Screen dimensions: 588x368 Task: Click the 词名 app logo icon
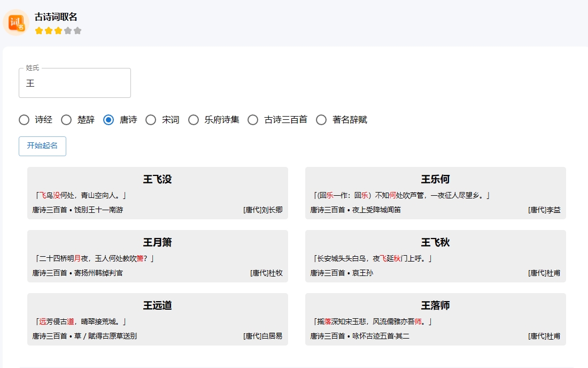point(16,23)
